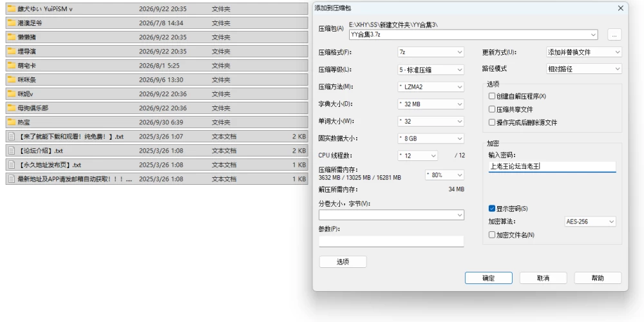The height and width of the screenshot is (322, 644).
Task: Click browse ... button next to archive name
Action: tap(614, 35)
